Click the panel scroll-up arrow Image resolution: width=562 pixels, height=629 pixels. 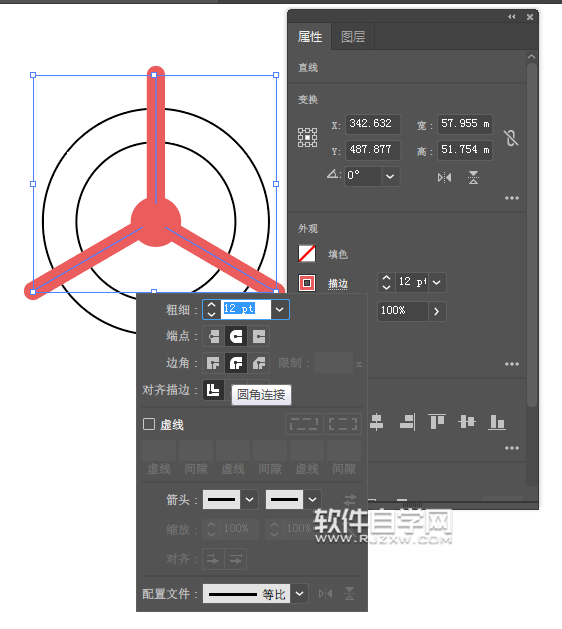point(532,57)
